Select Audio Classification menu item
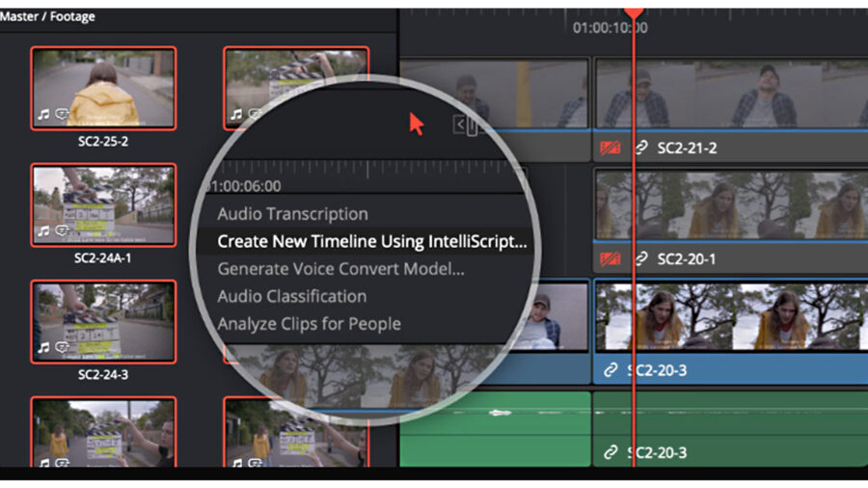868x488 pixels. pos(291,297)
